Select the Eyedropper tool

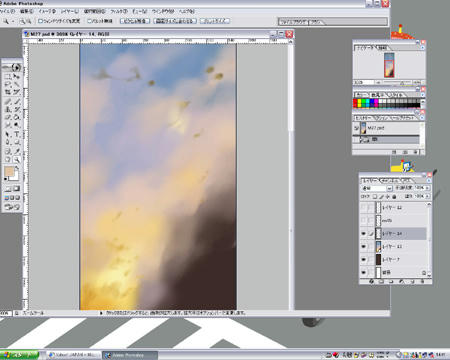tap(16, 152)
